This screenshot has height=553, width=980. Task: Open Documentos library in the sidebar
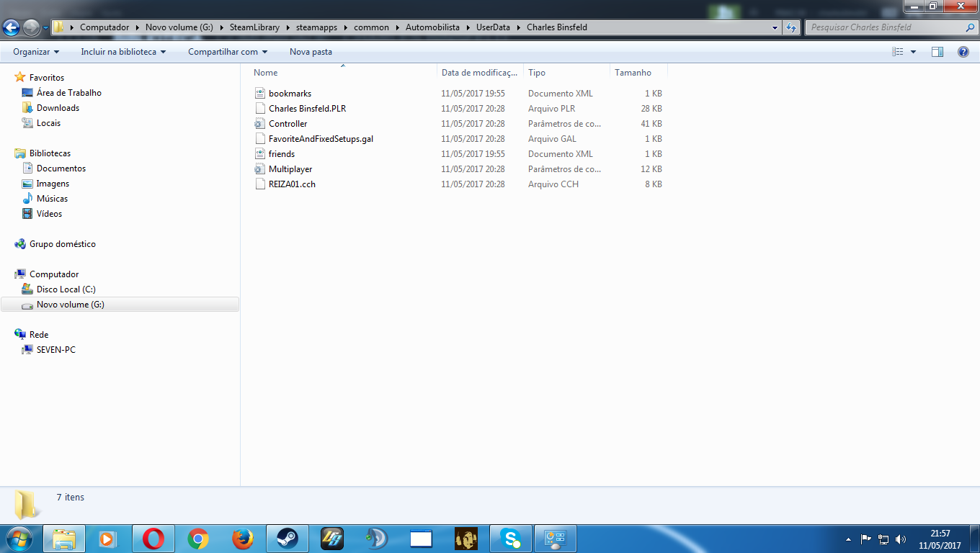[61, 168]
